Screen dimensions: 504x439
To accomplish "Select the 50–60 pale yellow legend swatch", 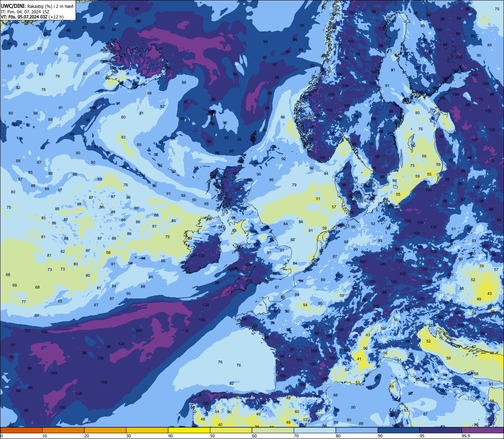I will point(231,430).
